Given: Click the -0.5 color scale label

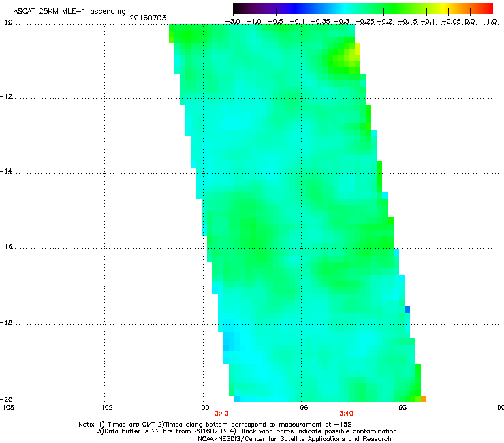Looking at the screenshot, I should [x=275, y=22].
